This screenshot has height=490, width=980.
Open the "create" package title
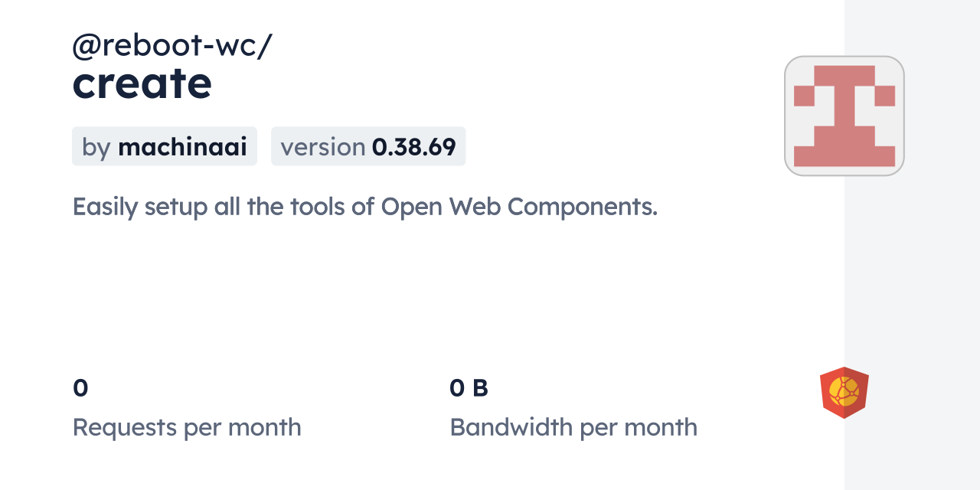pyautogui.click(x=142, y=83)
